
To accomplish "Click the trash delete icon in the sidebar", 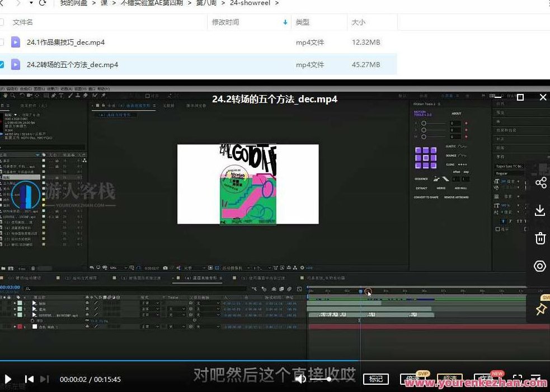I will 540,238.
